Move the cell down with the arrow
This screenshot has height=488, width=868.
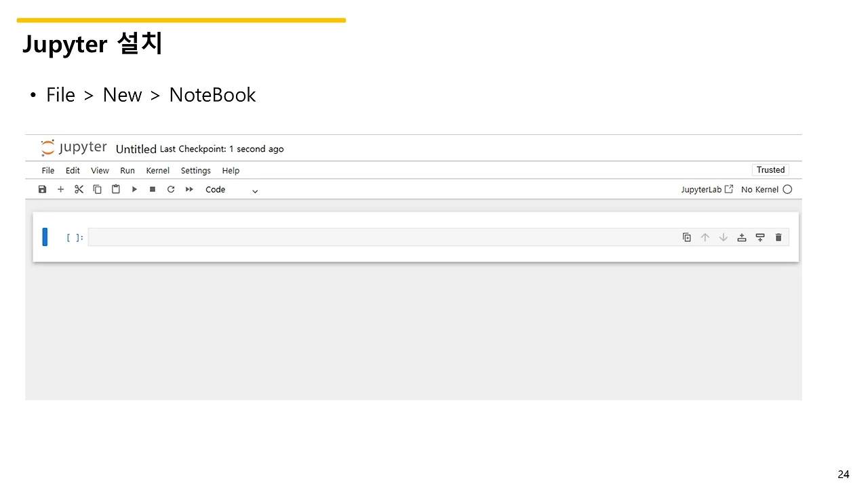click(724, 237)
